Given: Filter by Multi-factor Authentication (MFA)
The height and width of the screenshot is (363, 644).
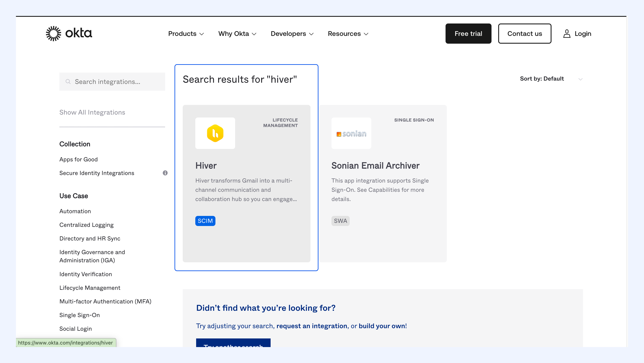Looking at the screenshot, I should point(106,301).
